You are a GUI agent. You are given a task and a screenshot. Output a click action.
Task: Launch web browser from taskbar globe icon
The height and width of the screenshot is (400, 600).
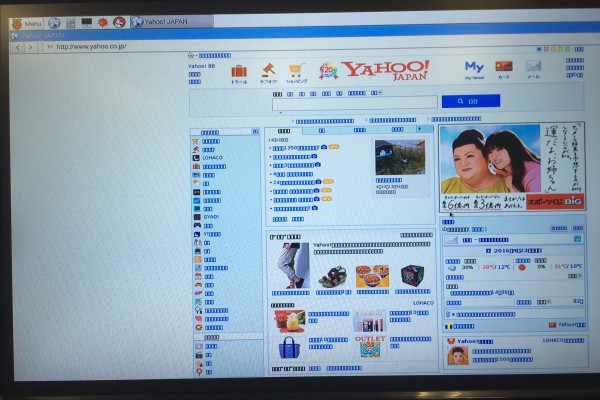click(x=54, y=23)
